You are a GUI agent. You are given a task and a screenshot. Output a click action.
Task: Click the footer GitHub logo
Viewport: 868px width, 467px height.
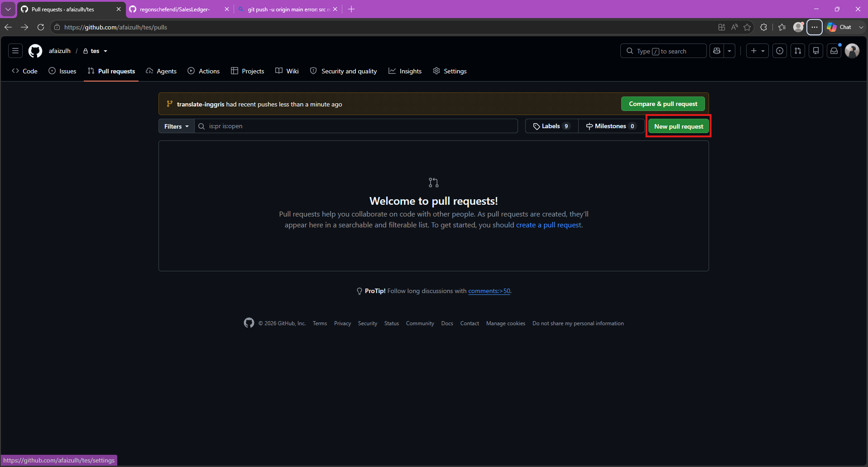coord(249,323)
